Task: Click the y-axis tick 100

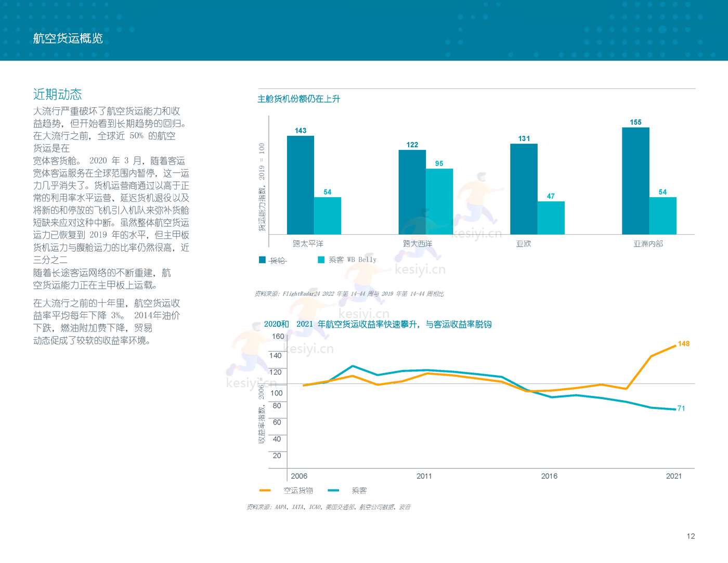Action: (x=277, y=393)
